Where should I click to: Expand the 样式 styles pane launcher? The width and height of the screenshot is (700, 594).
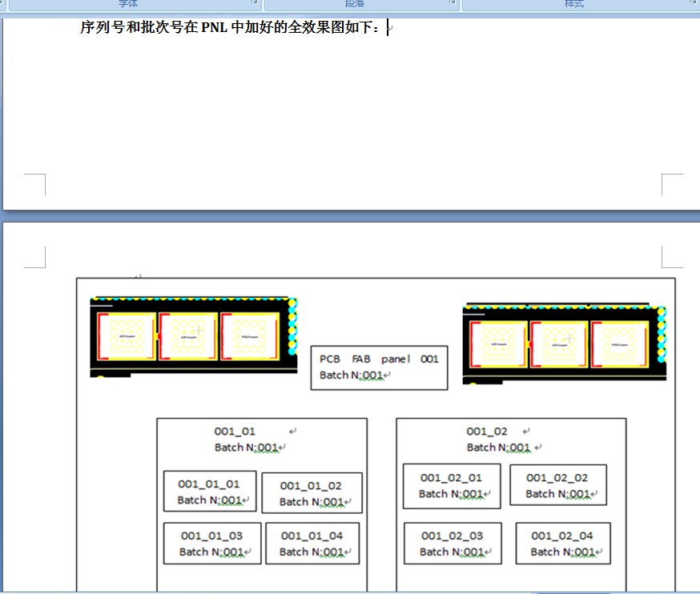[695, 2]
